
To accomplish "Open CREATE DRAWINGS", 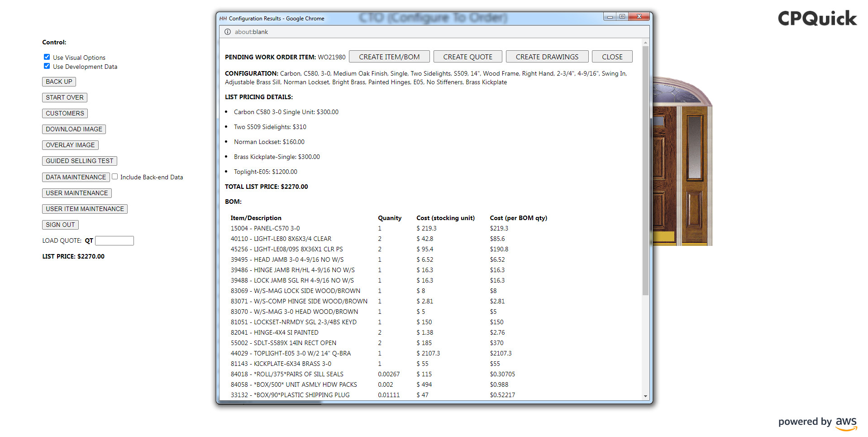I will point(547,56).
